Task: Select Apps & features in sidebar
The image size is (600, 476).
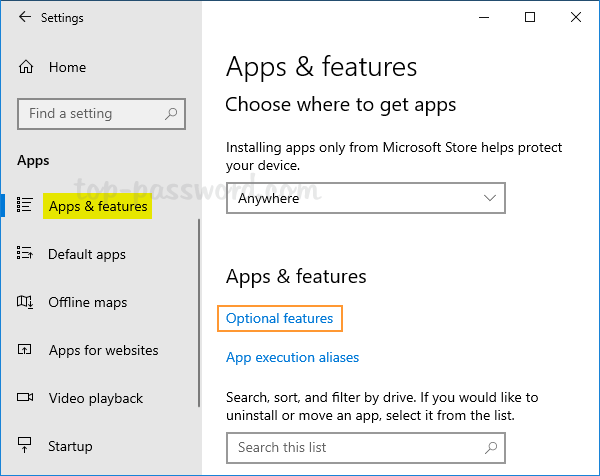Action: [x=98, y=207]
